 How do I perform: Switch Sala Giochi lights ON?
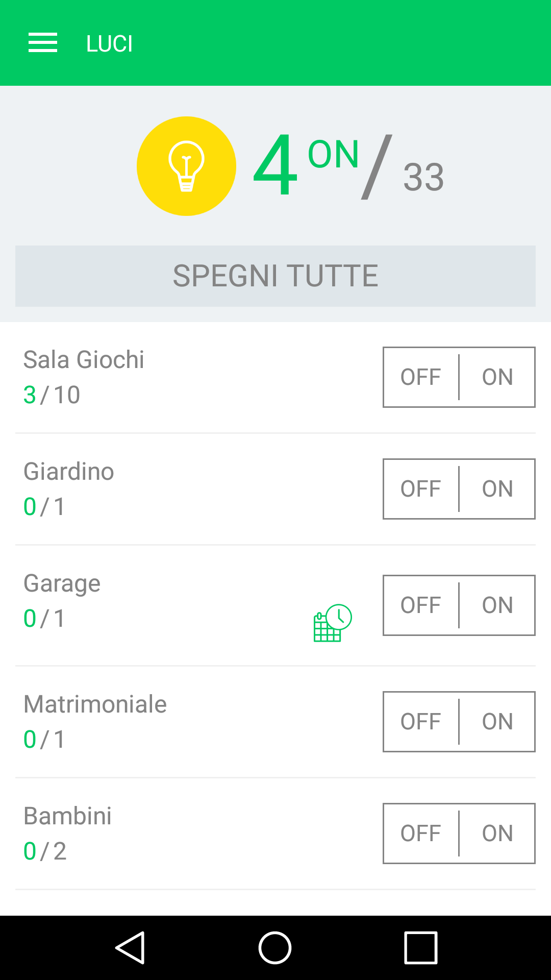tap(497, 377)
